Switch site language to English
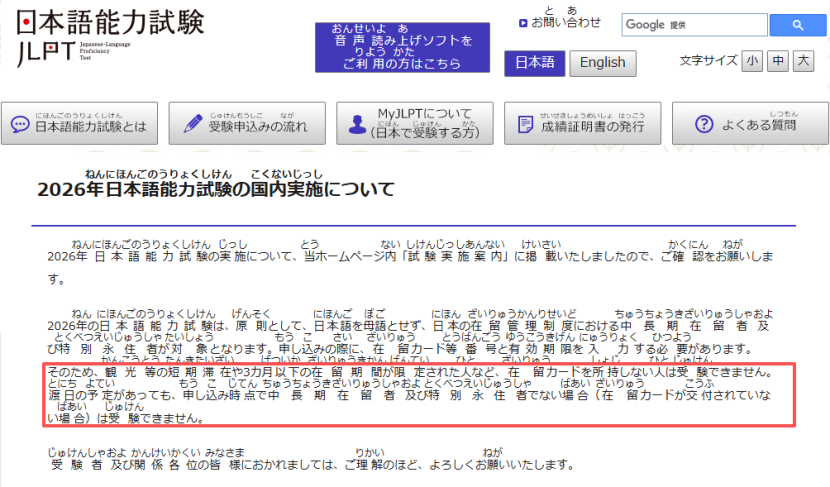The width and height of the screenshot is (830, 487). [x=602, y=63]
